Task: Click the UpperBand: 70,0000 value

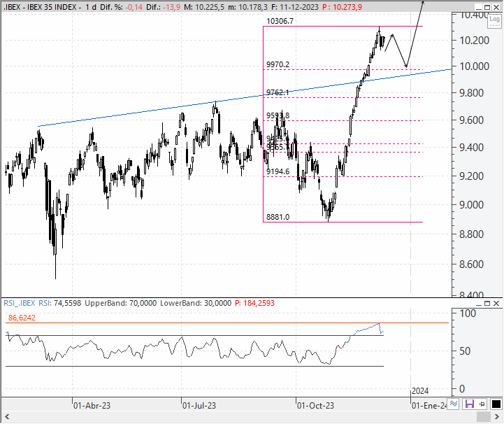Action: (120, 303)
